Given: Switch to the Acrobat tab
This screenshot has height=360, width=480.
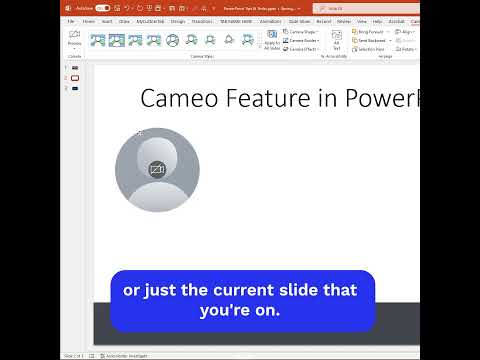Looking at the screenshot, I should point(396,21).
